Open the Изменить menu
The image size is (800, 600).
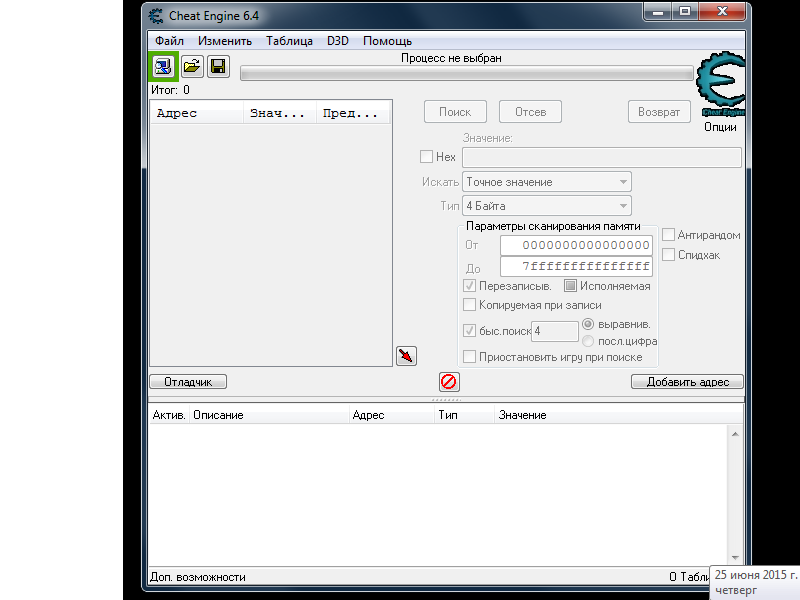coord(225,41)
